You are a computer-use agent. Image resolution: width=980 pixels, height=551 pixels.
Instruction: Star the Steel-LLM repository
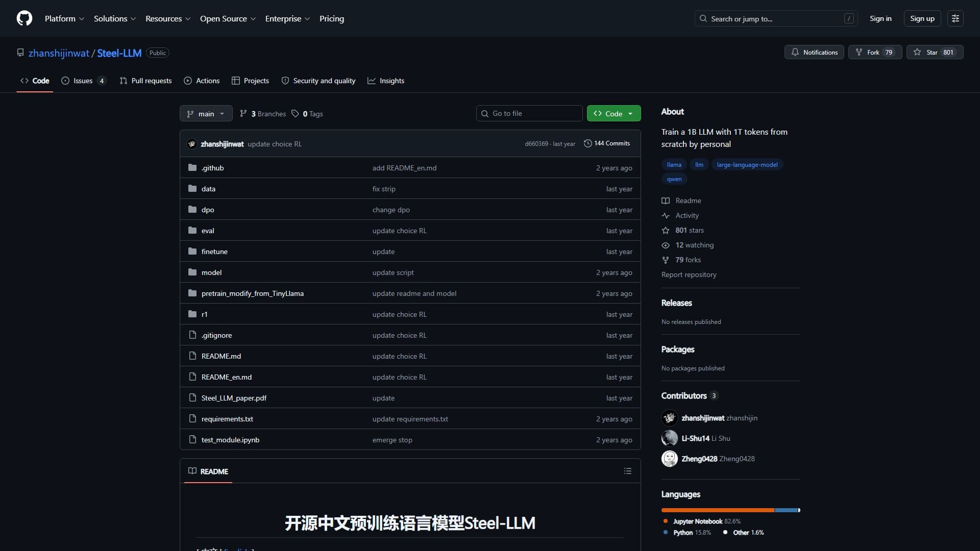935,52
